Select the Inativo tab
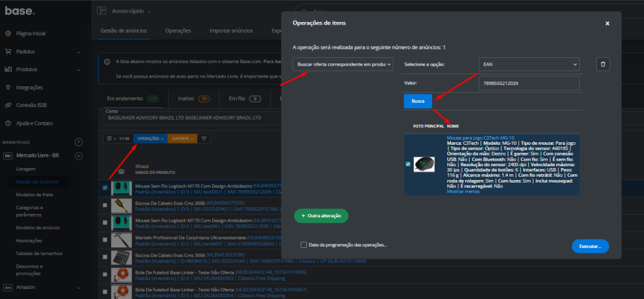The width and height of the screenshot is (644, 299). coord(194,99)
